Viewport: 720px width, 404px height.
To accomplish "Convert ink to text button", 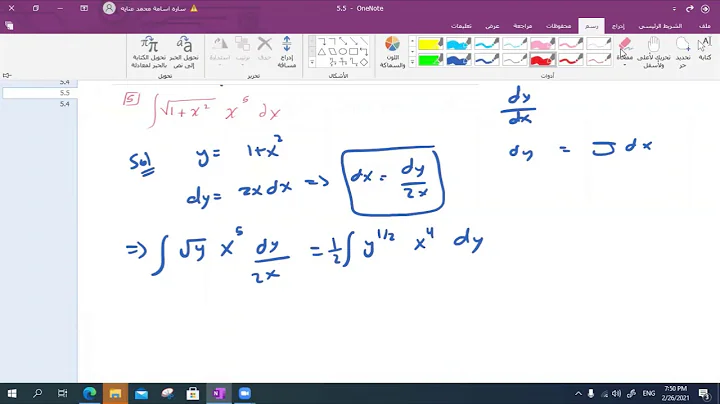I will [184, 52].
